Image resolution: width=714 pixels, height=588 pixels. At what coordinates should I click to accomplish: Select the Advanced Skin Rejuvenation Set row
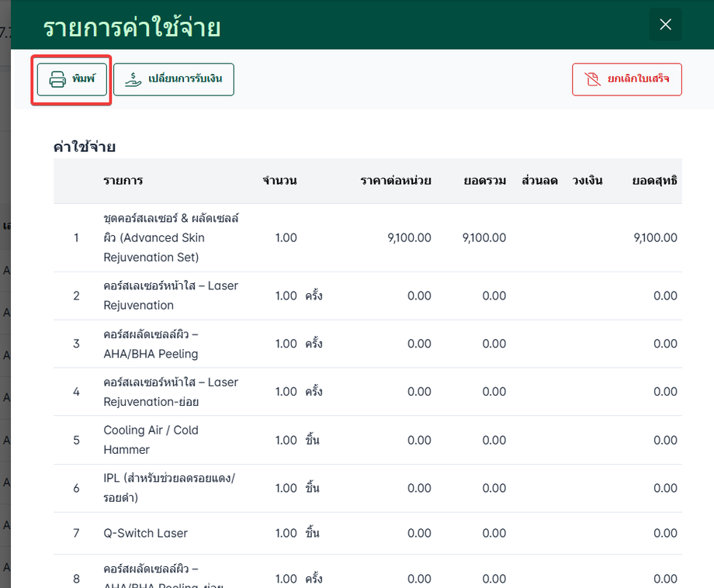pos(171,237)
